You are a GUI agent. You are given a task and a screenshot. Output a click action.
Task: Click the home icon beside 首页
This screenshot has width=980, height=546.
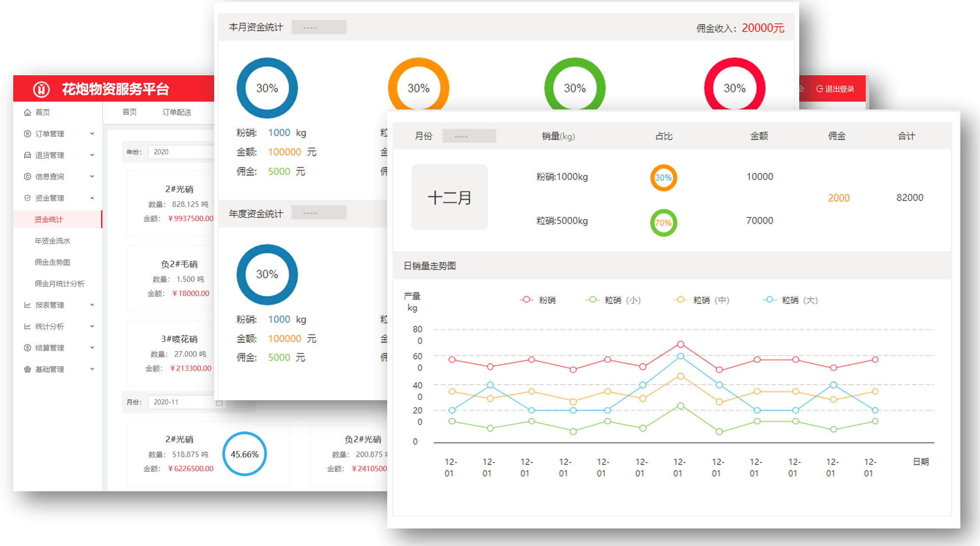click(27, 112)
